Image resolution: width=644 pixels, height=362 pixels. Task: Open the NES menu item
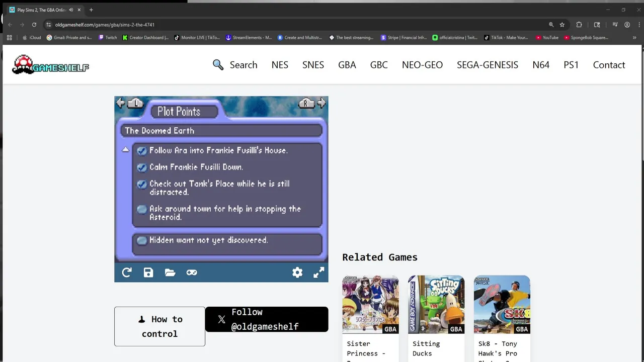pos(280,65)
